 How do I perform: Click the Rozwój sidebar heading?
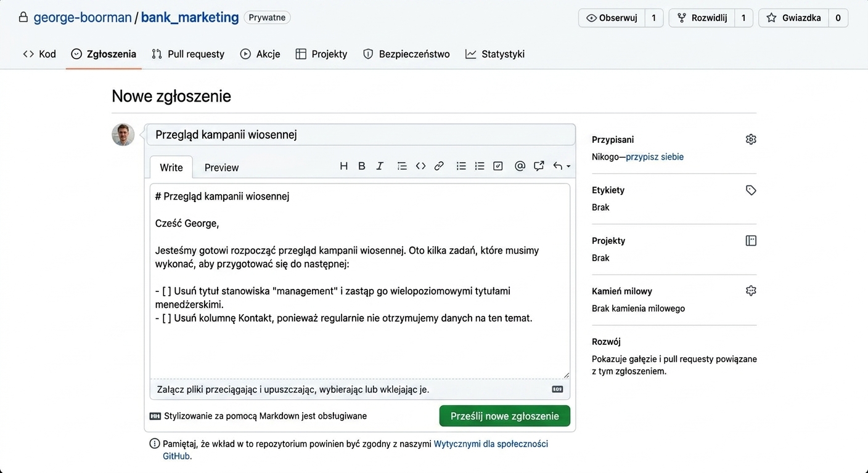click(x=606, y=342)
